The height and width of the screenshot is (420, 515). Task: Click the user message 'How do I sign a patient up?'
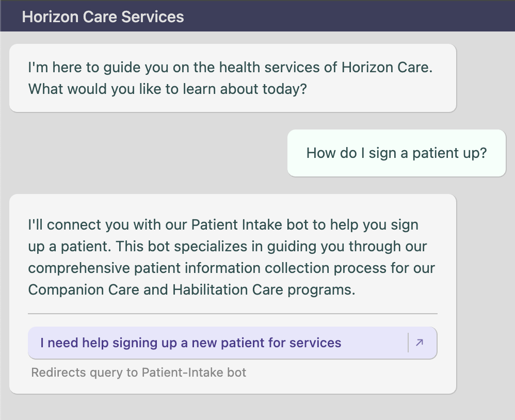coord(396,153)
